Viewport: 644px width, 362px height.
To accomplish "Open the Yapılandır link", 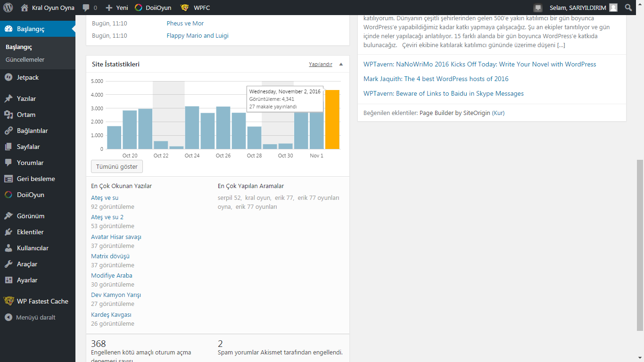I will click(321, 64).
